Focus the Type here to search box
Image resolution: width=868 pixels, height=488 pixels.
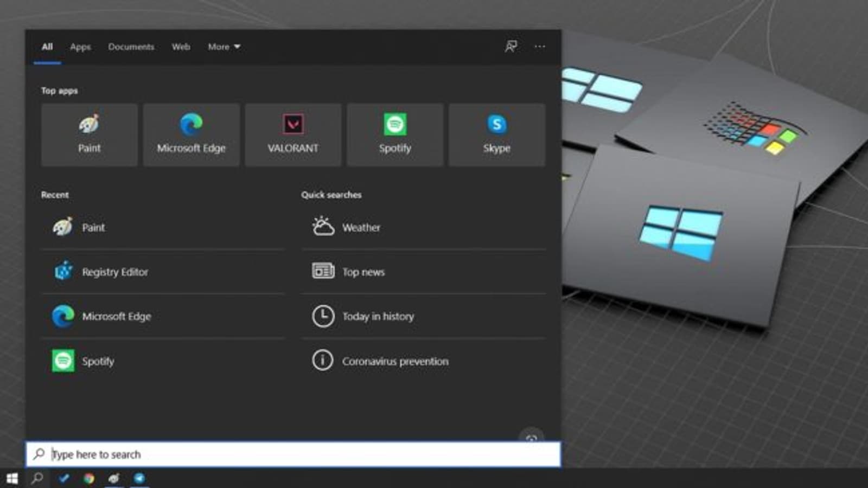[x=293, y=454]
